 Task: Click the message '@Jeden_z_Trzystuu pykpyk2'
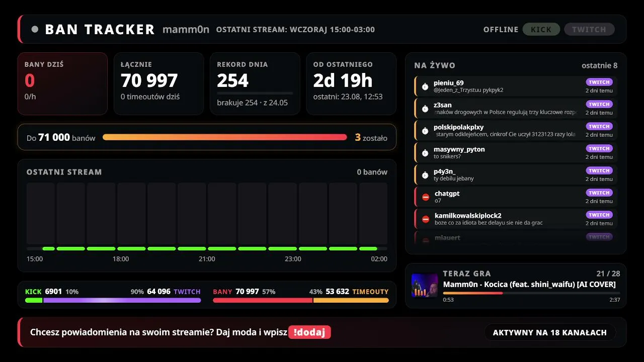(x=468, y=90)
